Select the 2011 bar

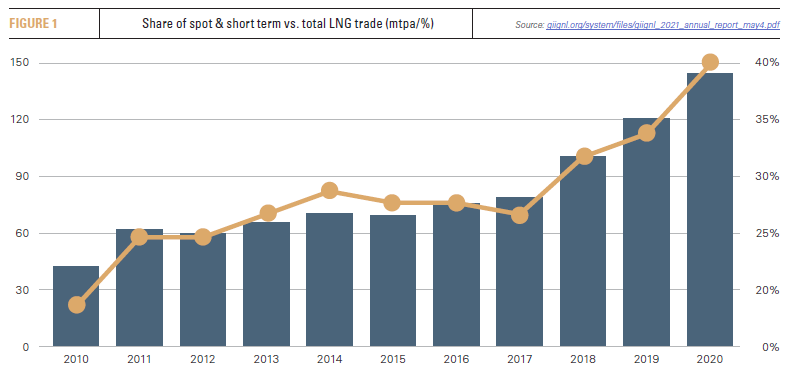[x=139, y=288]
